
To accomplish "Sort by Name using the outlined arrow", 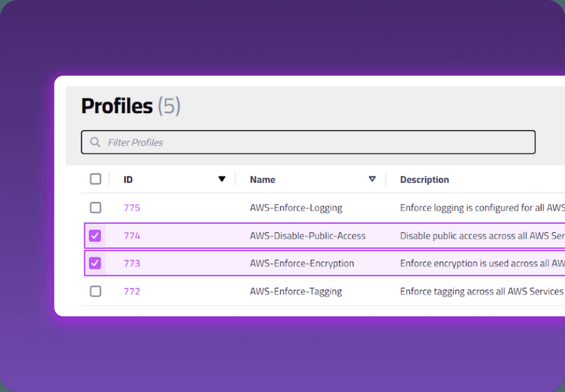I will coord(372,179).
